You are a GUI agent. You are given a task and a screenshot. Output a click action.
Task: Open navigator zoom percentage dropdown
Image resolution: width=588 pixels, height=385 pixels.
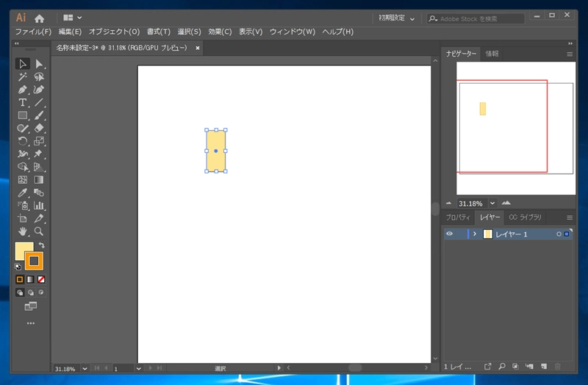pyautogui.click(x=492, y=204)
